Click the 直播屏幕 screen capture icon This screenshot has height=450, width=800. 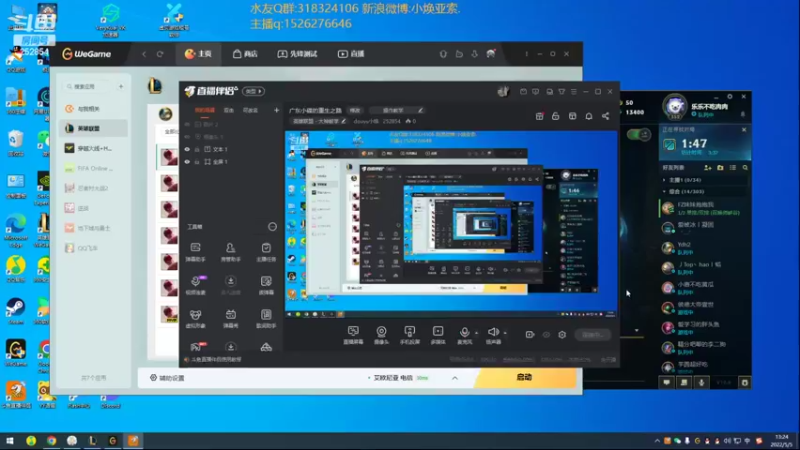tap(353, 335)
